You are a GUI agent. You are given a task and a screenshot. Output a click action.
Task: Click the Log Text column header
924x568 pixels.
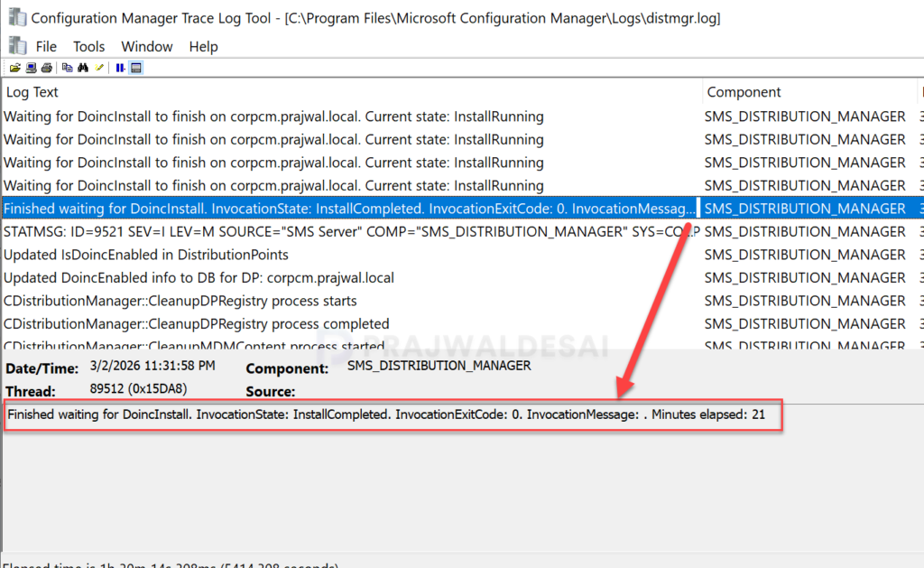tap(353, 92)
